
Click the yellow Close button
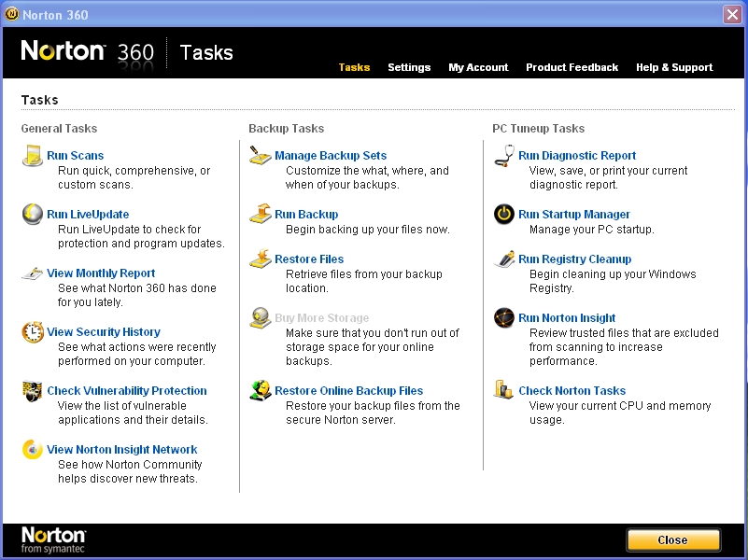[672, 539]
